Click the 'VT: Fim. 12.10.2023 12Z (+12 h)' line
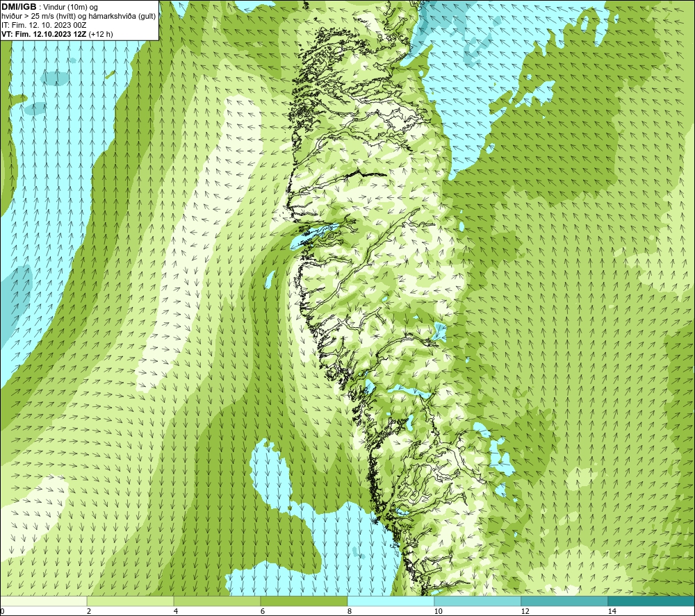The width and height of the screenshot is (695, 616). 57,33
